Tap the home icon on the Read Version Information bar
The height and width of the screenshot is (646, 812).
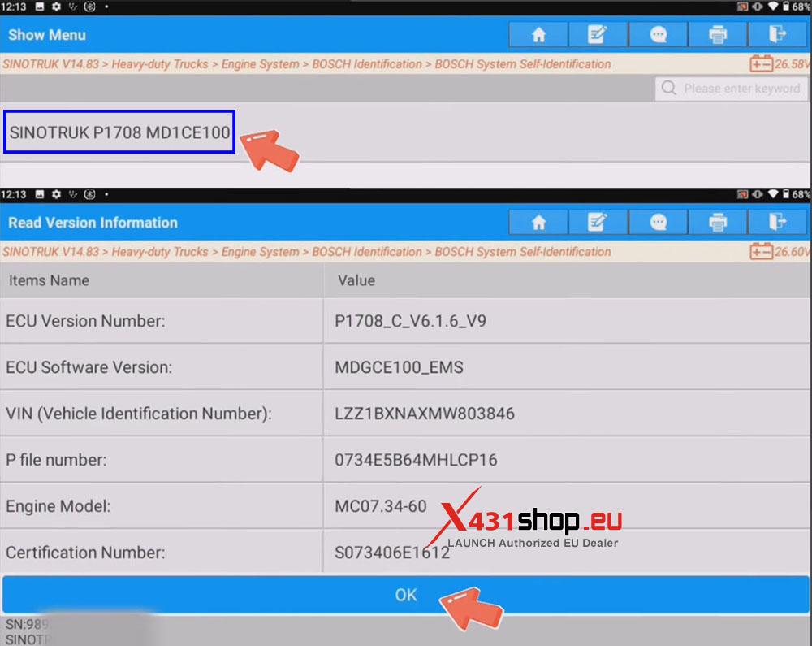(538, 223)
